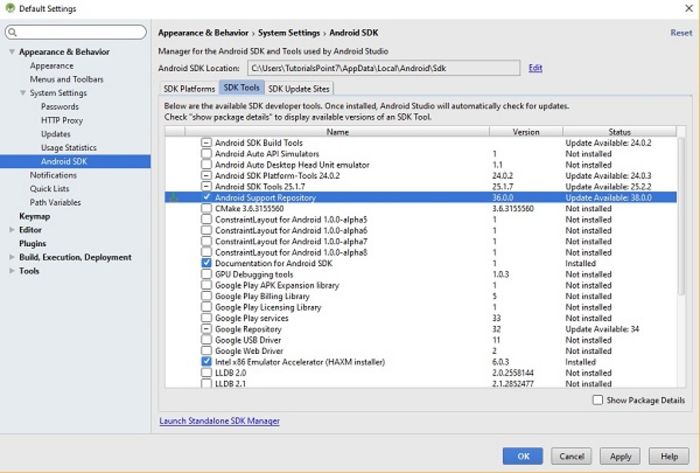
Task: Select Path Variables in the settings tree
Action: tap(55, 202)
